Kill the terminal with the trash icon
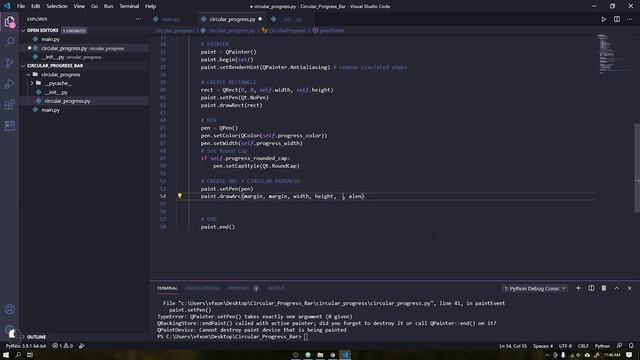Viewport: 640px width, 360px height. click(x=604, y=288)
